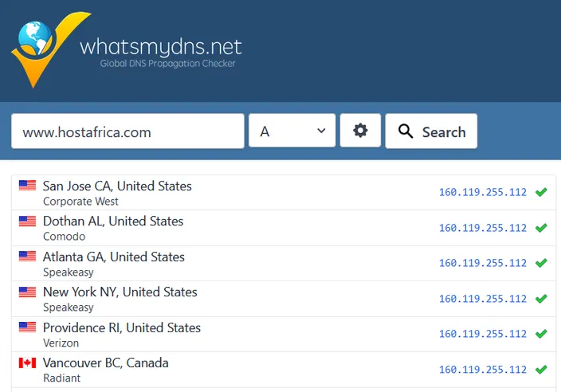
Task: Click green checkmark for Dothan AL result
Action: [541, 228]
